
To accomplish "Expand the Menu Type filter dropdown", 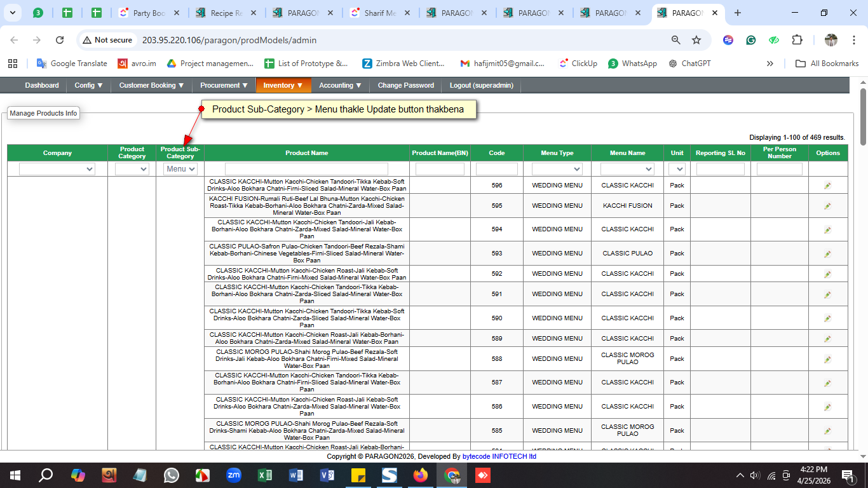I will [x=557, y=169].
